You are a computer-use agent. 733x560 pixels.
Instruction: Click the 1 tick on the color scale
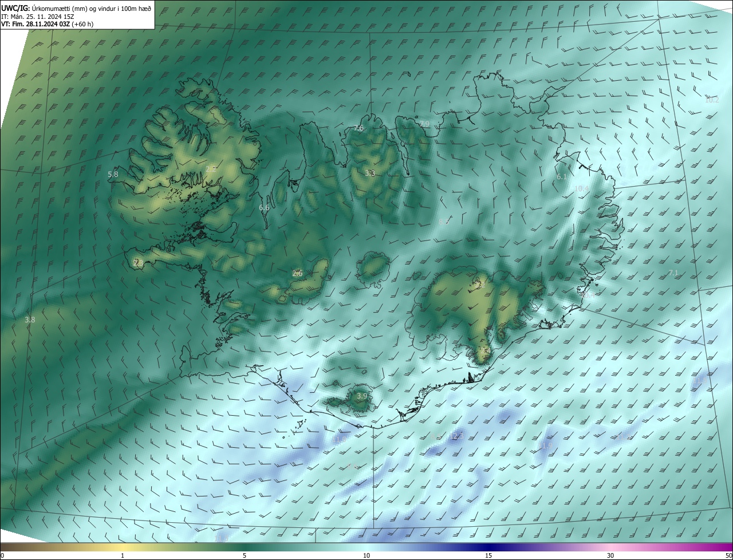click(123, 555)
